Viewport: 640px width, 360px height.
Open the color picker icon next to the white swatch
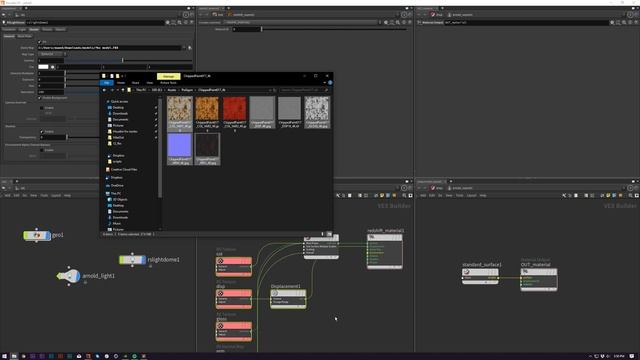53,67
